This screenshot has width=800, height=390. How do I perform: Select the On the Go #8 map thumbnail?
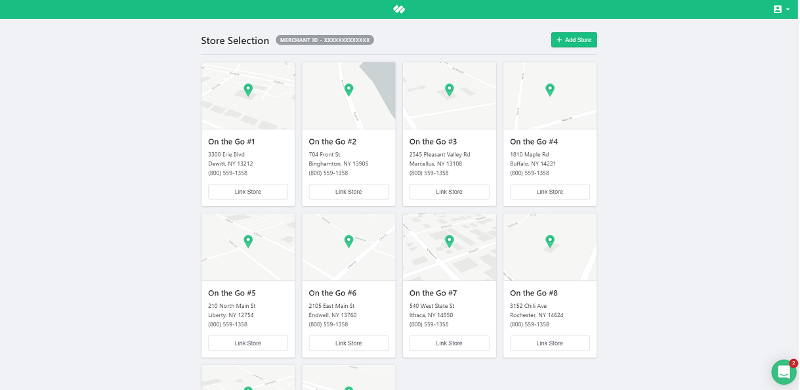pyautogui.click(x=549, y=247)
